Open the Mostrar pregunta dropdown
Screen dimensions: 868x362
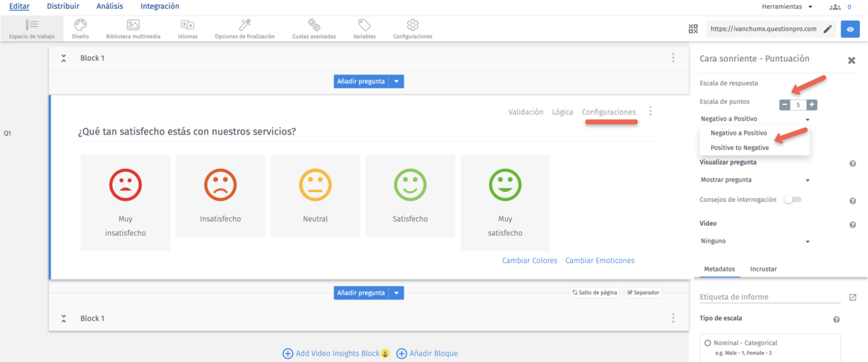point(754,180)
